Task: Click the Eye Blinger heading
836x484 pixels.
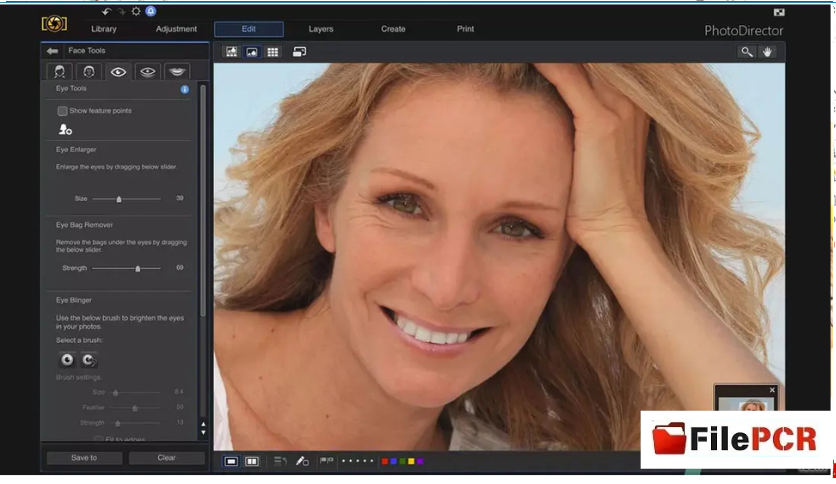Action: (74, 300)
